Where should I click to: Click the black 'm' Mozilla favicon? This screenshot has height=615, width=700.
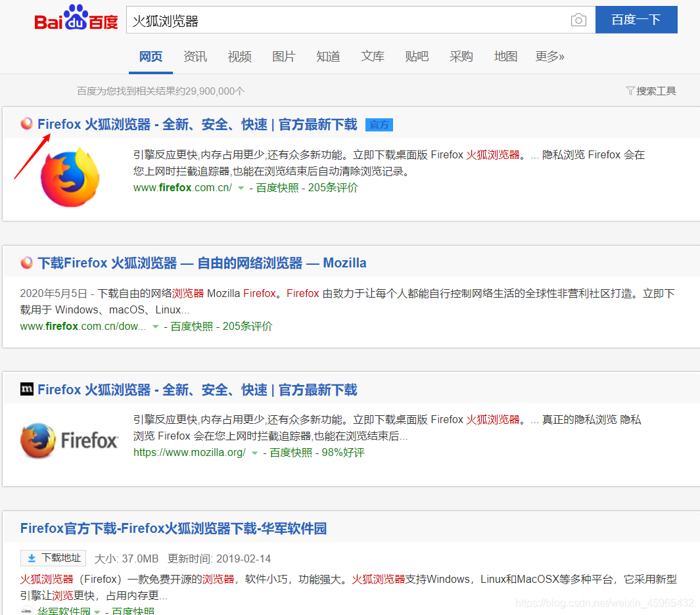tap(27, 389)
